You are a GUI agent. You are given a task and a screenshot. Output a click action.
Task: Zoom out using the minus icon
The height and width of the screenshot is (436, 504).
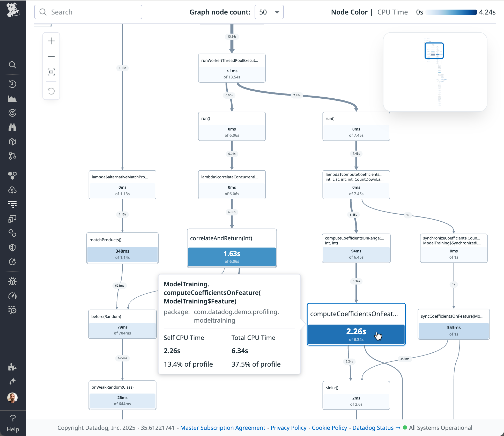coord(51,56)
